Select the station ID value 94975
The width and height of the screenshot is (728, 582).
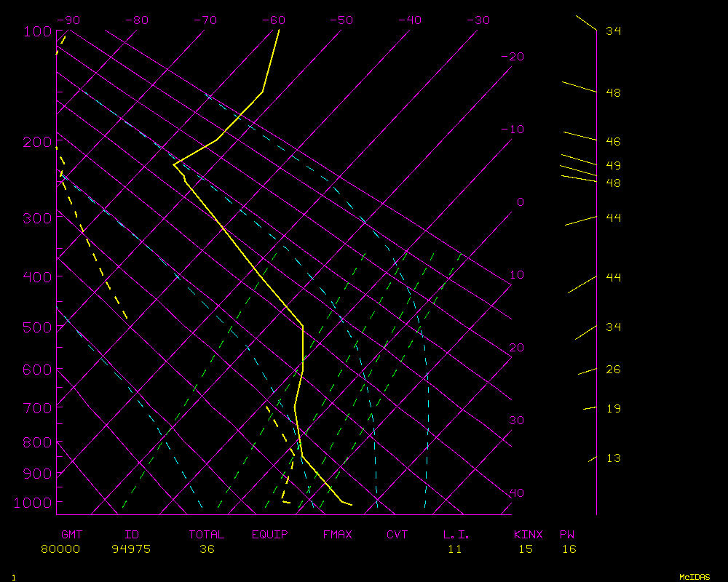131,549
